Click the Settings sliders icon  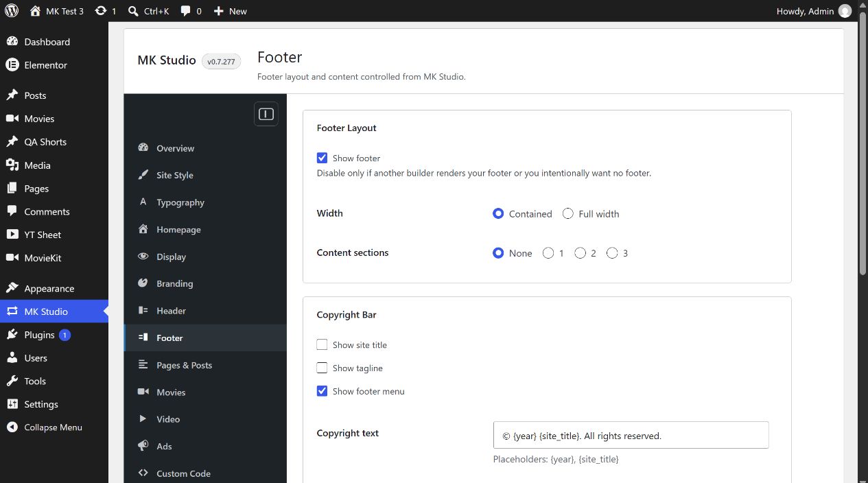(x=12, y=405)
